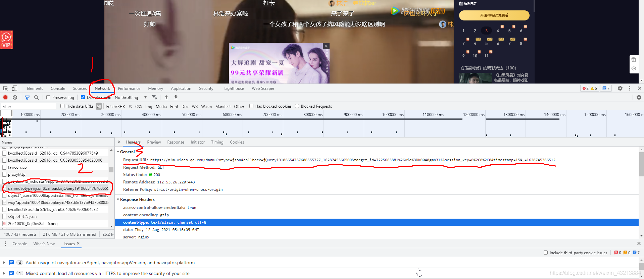The width and height of the screenshot is (644, 279).
Task: Enable Hide data URLs checkbox
Action: (x=62, y=106)
